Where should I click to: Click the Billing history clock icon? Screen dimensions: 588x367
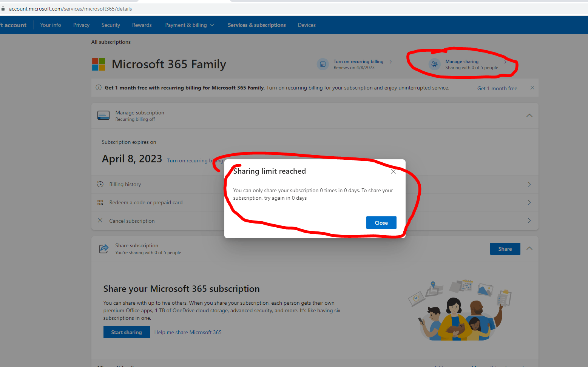100,184
